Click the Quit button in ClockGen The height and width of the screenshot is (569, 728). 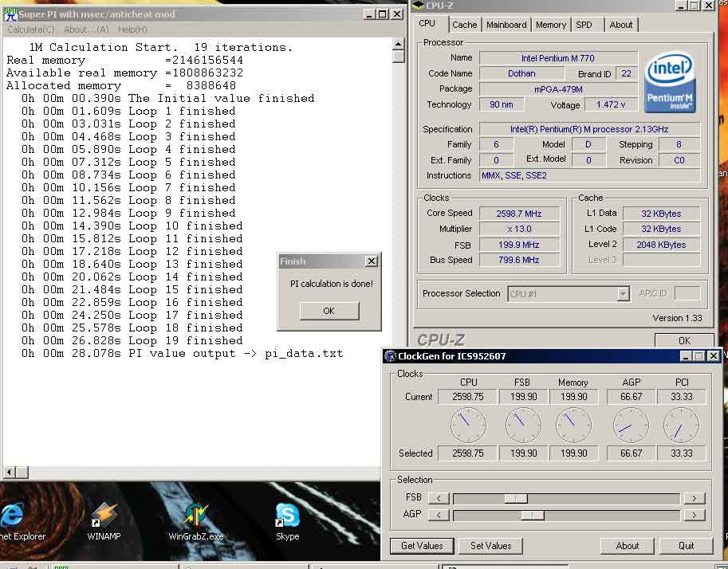click(x=686, y=546)
